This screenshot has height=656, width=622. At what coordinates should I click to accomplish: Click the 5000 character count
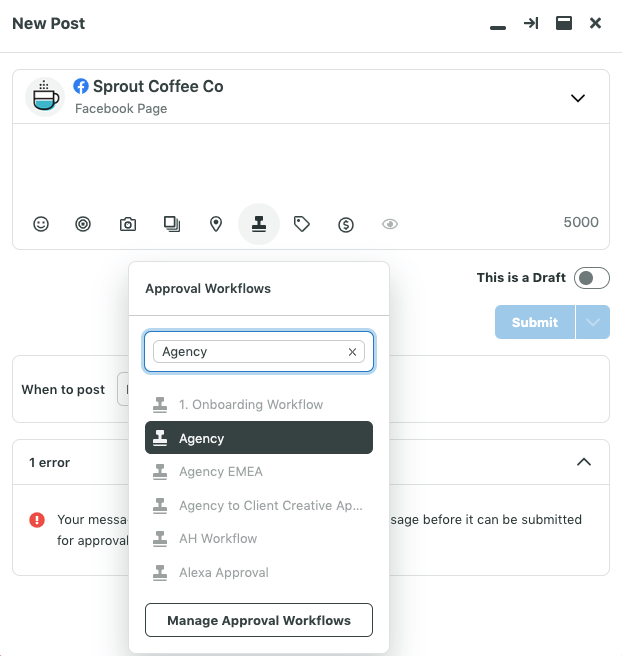[x=581, y=222]
